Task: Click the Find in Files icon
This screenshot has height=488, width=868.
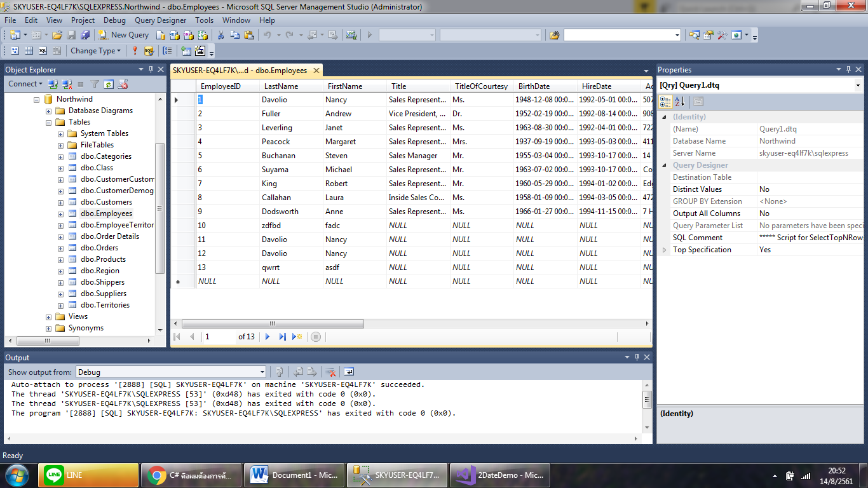Action: (554, 35)
